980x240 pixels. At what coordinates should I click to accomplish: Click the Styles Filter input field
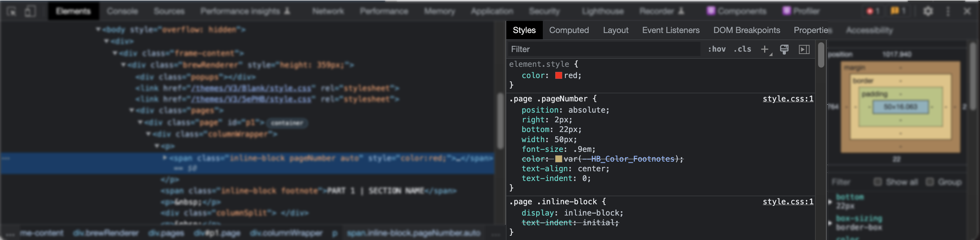tap(604, 49)
